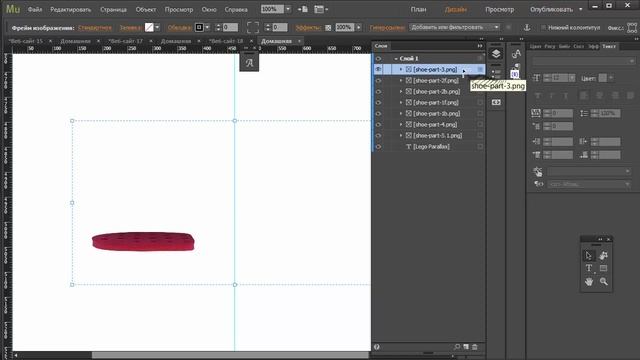Open the Опубликовать dropdown arrow
Image resolution: width=640 pixels, height=360 pixels.
[580, 9]
